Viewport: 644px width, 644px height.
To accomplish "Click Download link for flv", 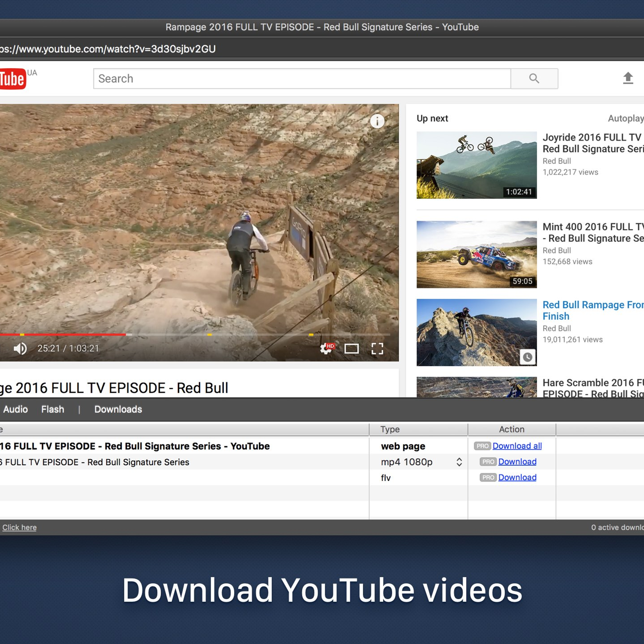I will tap(517, 477).
